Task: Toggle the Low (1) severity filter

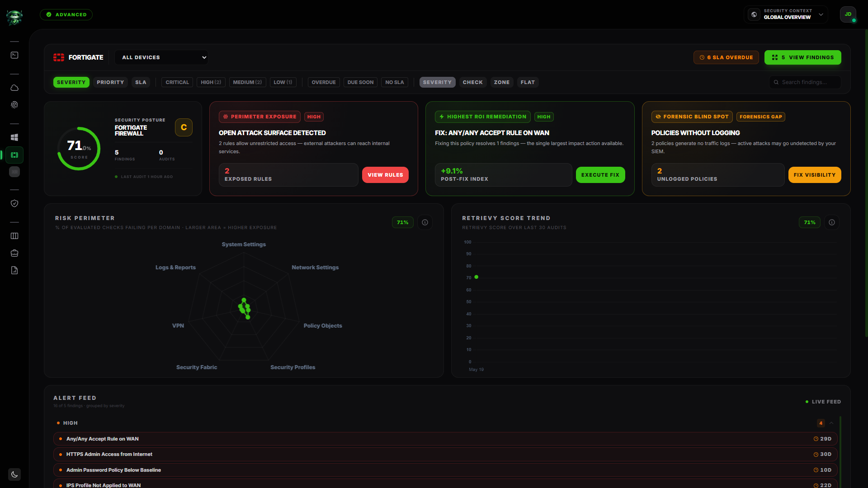Action: click(283, 82)
